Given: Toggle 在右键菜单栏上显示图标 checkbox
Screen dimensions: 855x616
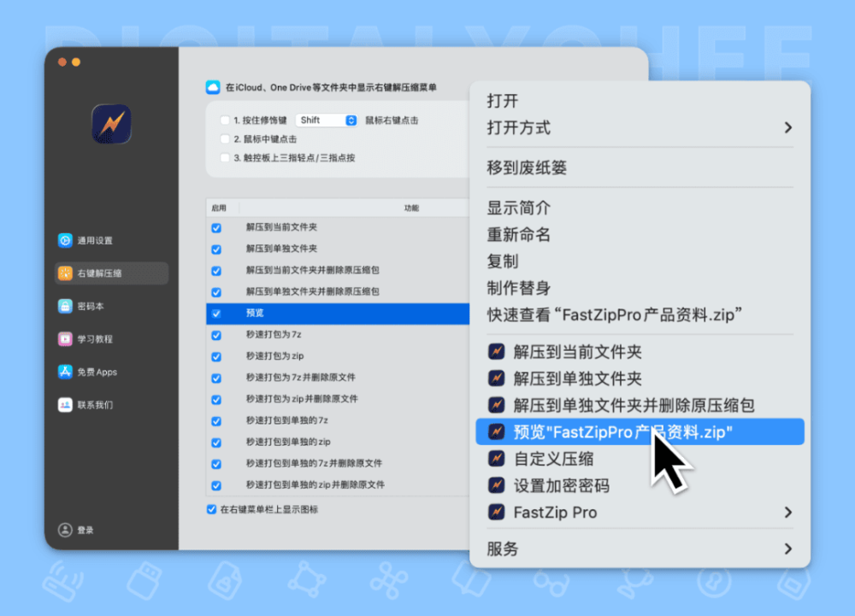Looking at the screenshot, I should click(211, 509).
